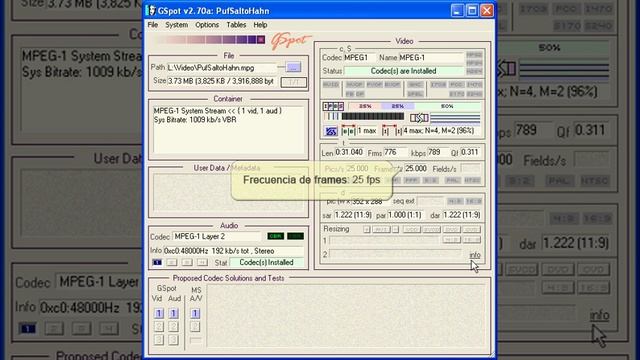Viewport: 640px width, 360px height.
Task: Click video Status 'Codec(s) are Installed'
Action: pyautogui.click(x=403, y=71)
